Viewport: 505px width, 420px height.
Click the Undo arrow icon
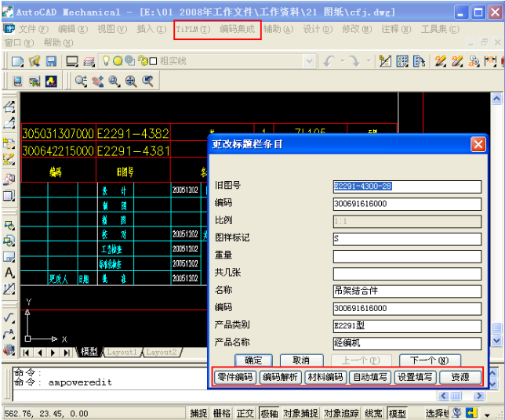(x=329, y=61)
